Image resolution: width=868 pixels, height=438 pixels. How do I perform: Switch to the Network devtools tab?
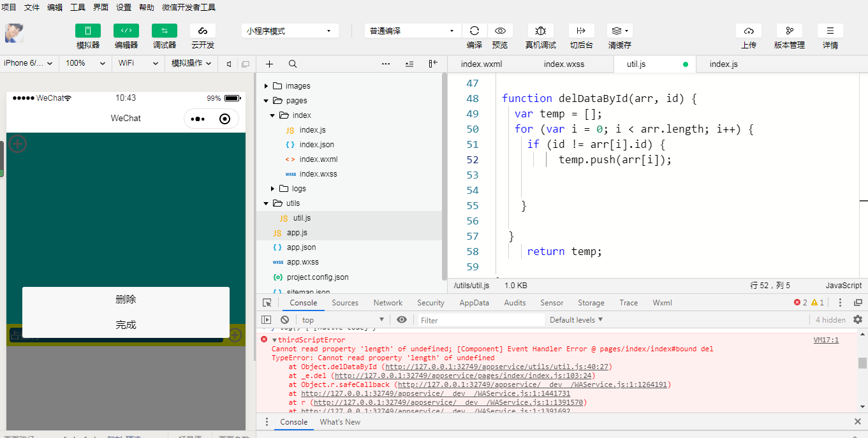pyautogui.click(x=388, y=303)
